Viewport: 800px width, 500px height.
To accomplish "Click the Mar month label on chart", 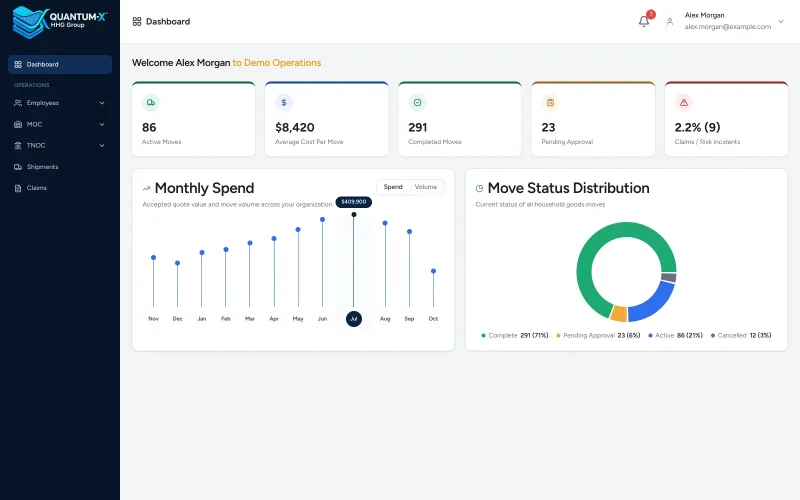I will click(249, 319).
